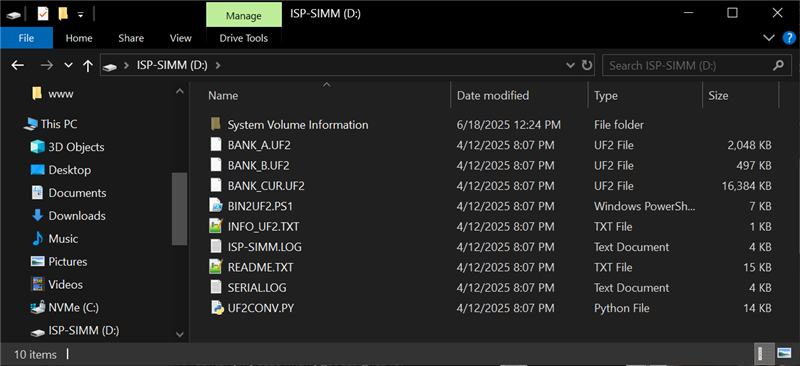Refresh the ISP-SIMM (D:) folder view
This screenshot has width=800, height=366.
[x=587, y=65]
